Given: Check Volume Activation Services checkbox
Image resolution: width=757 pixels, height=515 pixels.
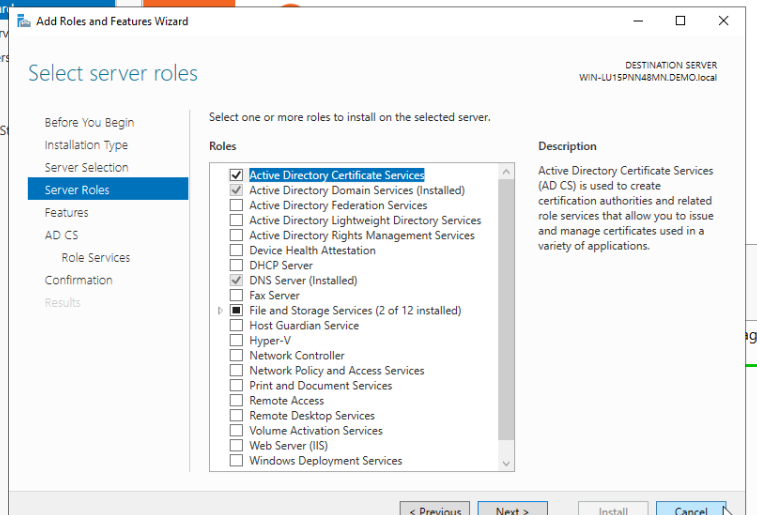Looking at the screenshot, I should click(236, 430).
